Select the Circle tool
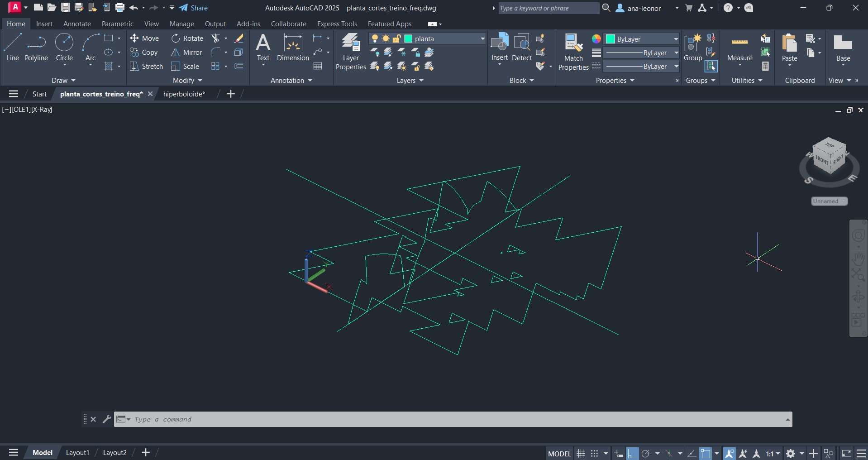The image size is (868, 460). (x=64, y=47)
